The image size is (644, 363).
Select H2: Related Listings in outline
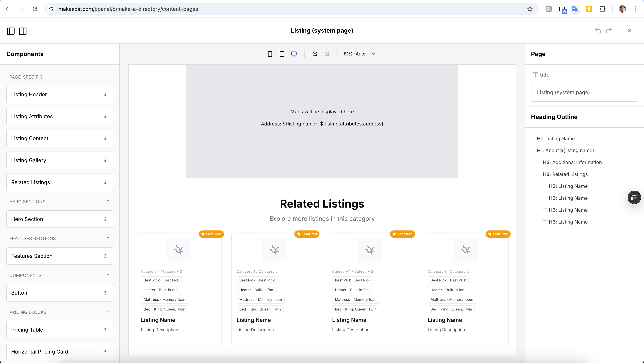(565, 174)
